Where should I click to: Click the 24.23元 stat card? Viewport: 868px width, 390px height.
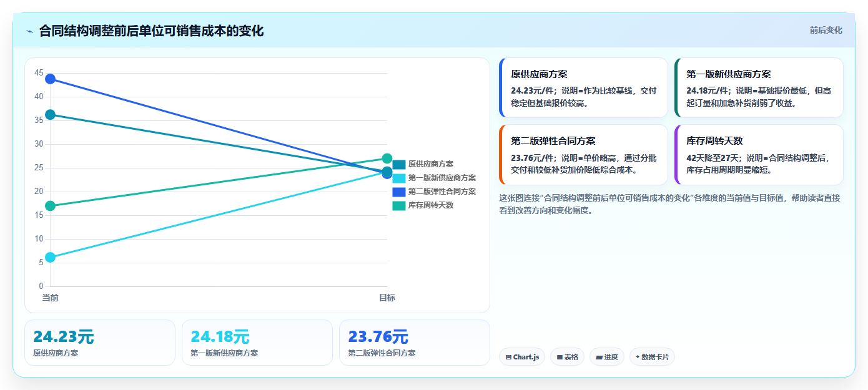(100, 343)
